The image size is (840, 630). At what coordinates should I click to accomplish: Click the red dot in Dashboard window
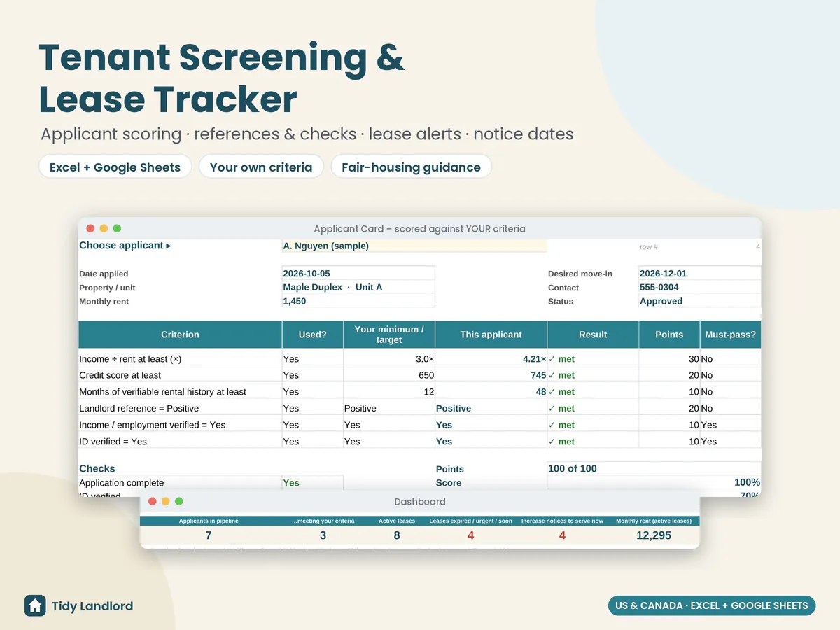tap(152, 501)
